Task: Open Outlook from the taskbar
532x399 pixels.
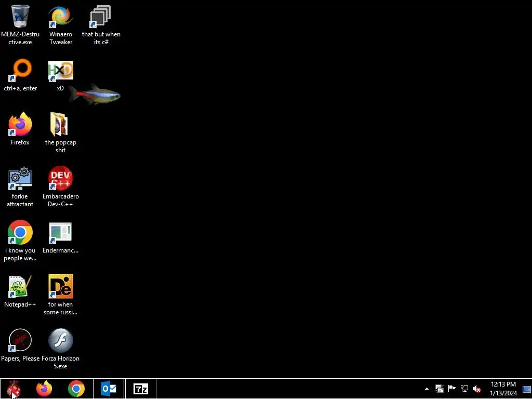Action: (x=109, y=389)
